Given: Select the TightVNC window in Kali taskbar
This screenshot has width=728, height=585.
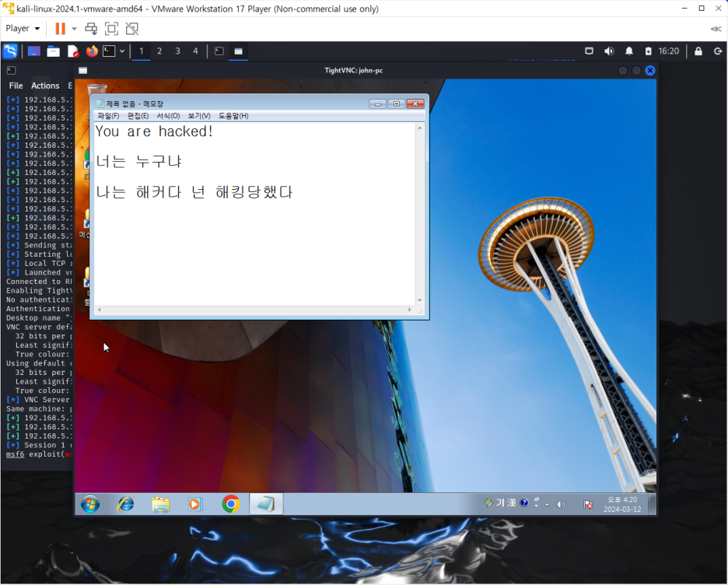Looking at the screenshot, I should pyautogui.click(x=238, y=51).
